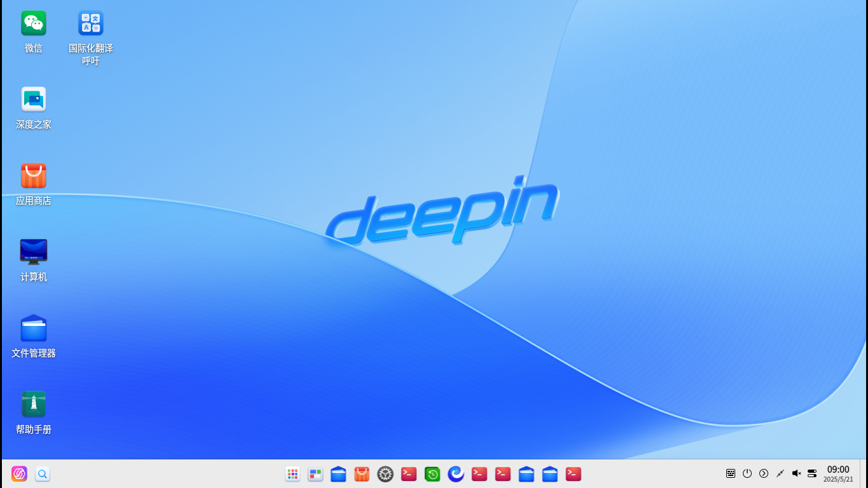
Task: Open the quick settings toggles tray icon
Action: (812, 473)
